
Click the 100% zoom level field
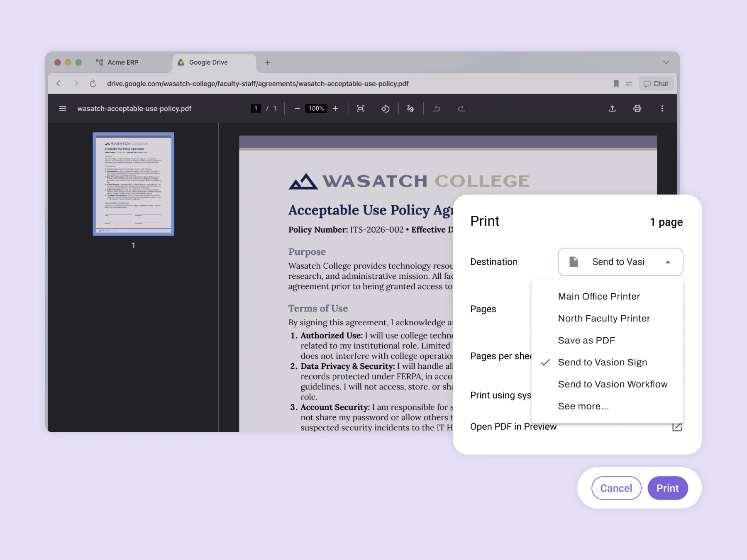point(316,109)
